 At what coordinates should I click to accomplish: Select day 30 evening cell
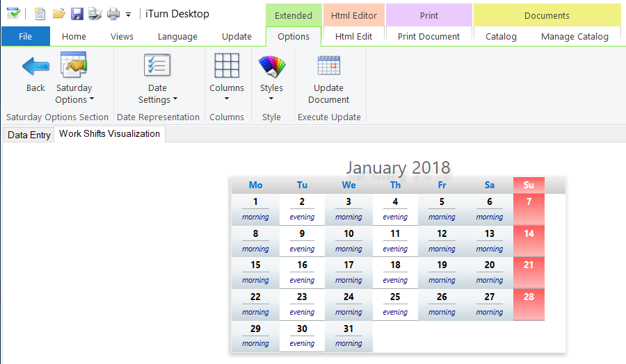pyautogui.click(x=303, y=336)
